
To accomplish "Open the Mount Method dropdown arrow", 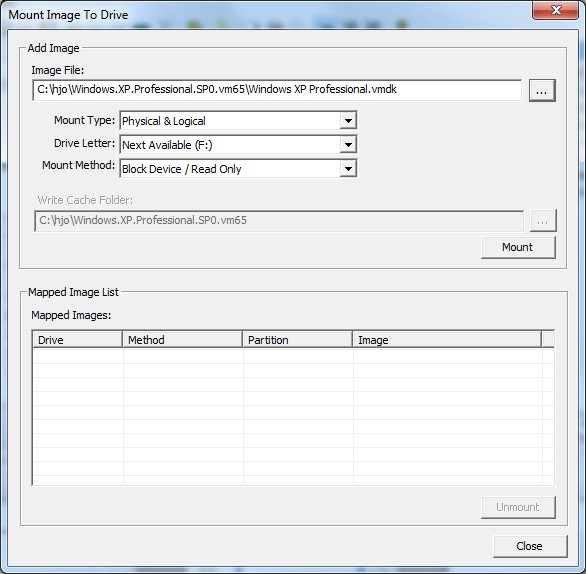I will (348, 169).
